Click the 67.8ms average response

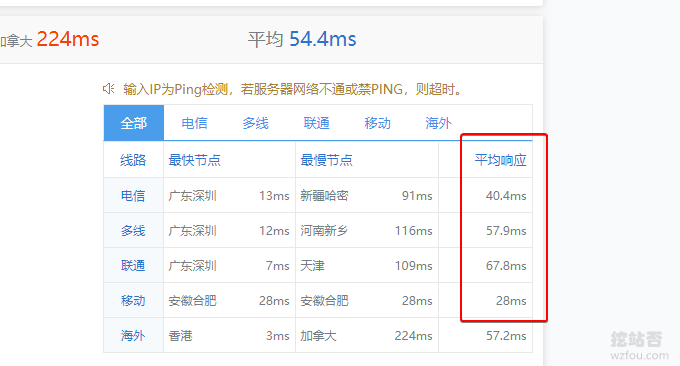coord(506,265)
